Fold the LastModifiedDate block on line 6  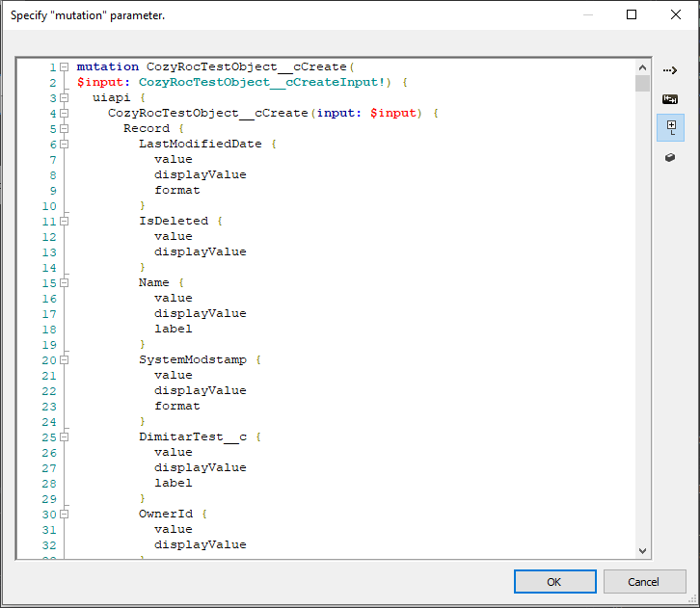64,145
